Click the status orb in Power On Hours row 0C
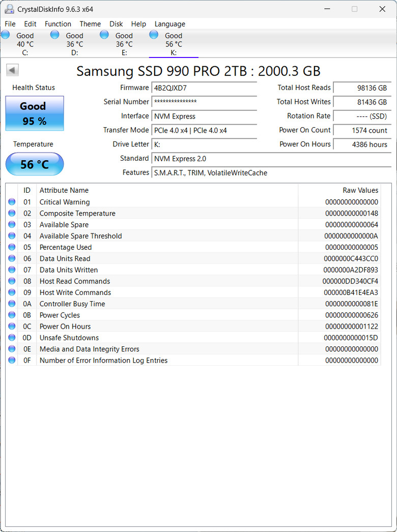This screenshot has height=532, width=397. pyautogui.click(x=12, y=326)
